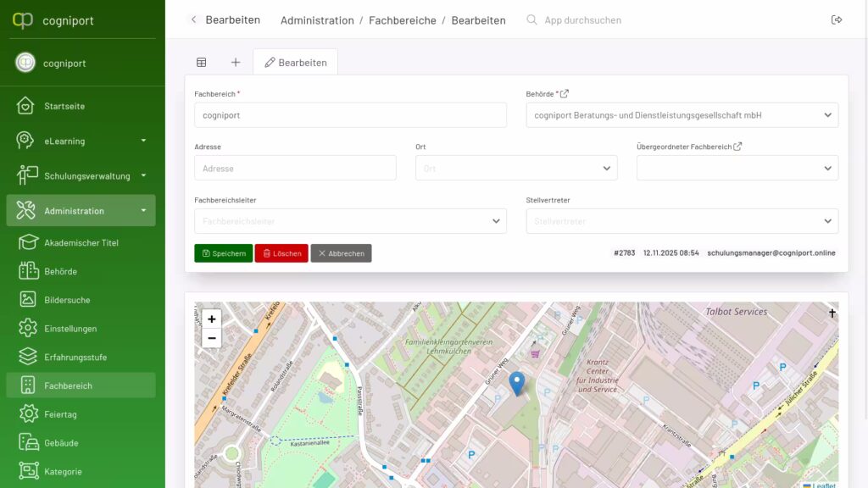Viewport: 868px width, 488px height.
Task: Click the back arrow next to Bearbeiten
Action: pyautogui.click(x=193, y=19)
